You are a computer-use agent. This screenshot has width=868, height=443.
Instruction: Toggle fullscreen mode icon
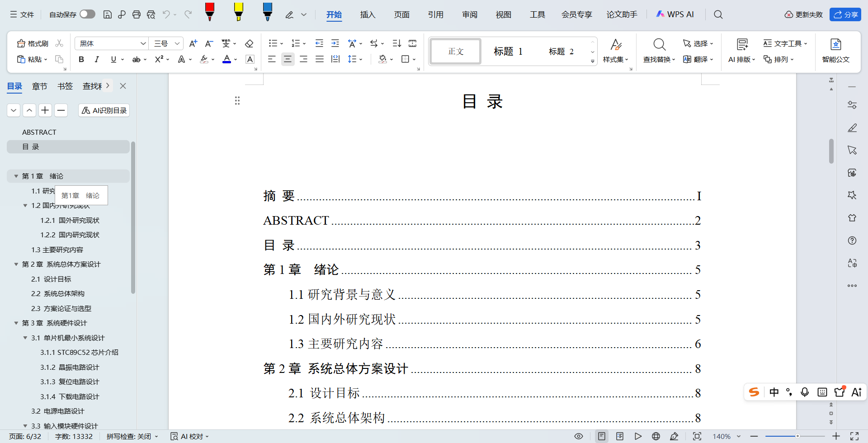854,436
